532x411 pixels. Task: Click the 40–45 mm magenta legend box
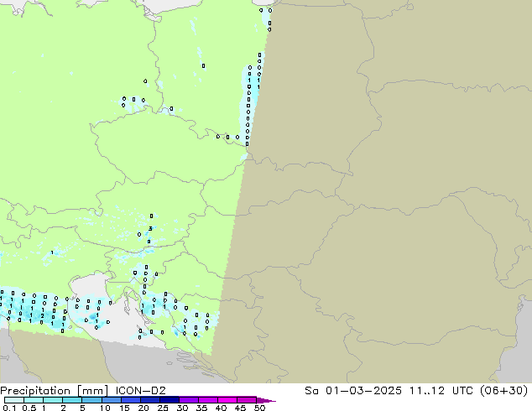pos(227,400)
